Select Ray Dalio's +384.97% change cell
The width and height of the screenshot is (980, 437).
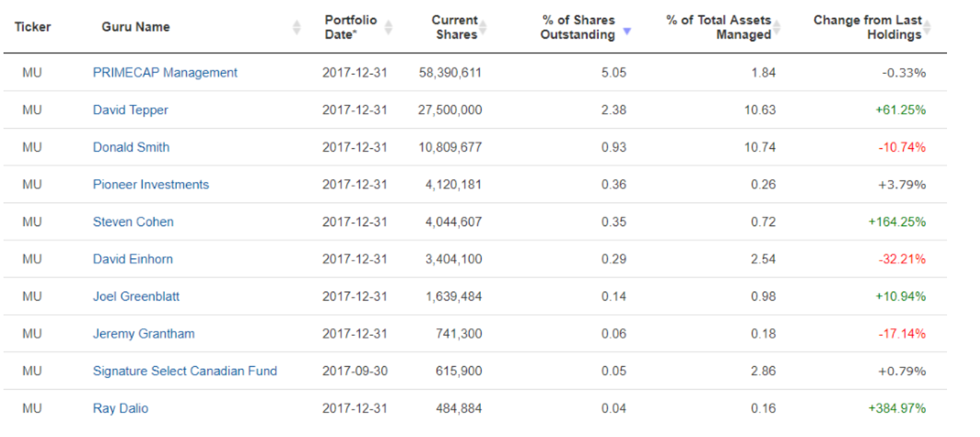point(897,408)
